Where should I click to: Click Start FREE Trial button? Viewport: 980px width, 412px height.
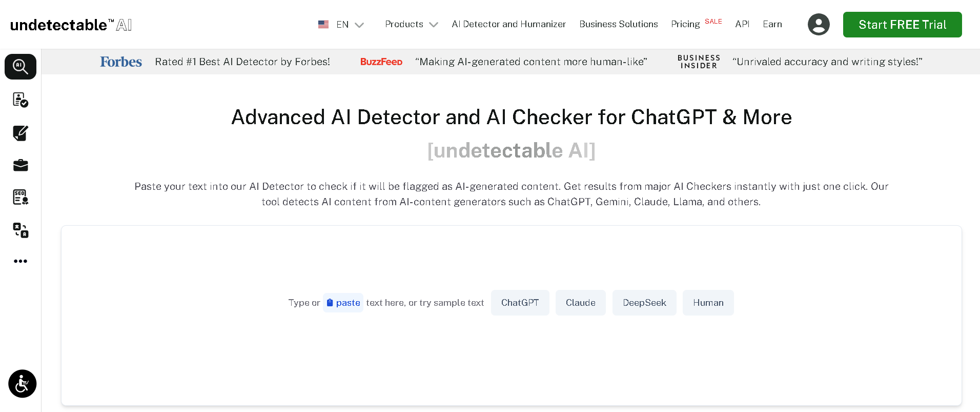coord(902,25)
